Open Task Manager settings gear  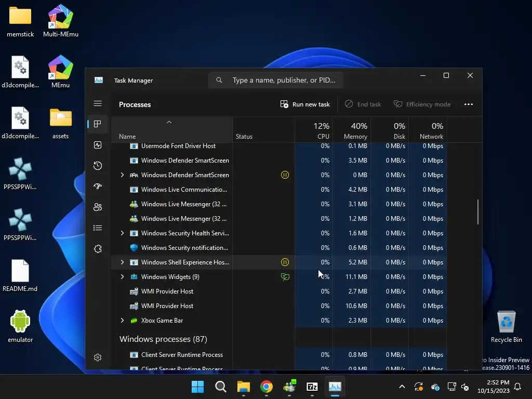tap(98, 357)
